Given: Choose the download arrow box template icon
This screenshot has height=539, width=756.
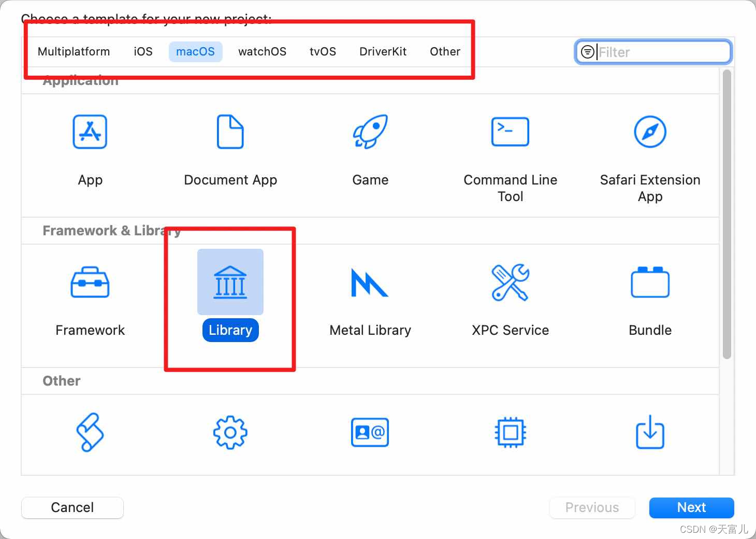Looking at the screenshot, I should (650, 433).
